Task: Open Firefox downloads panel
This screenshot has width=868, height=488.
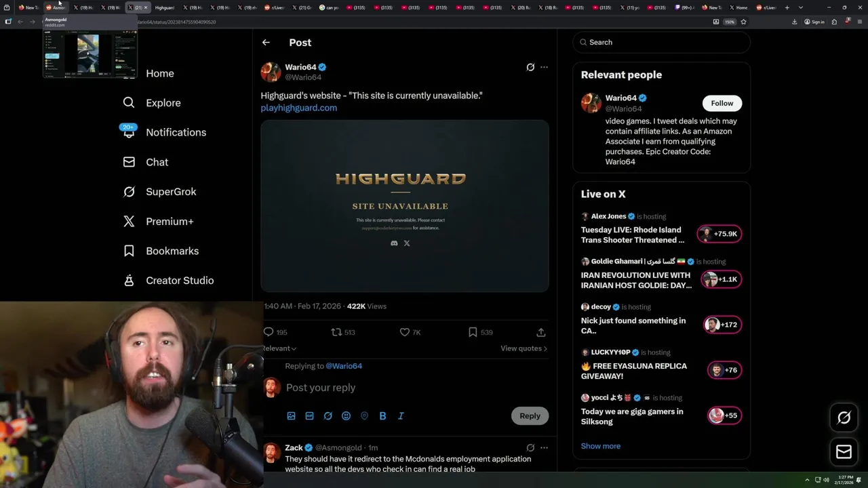Action: [x=794, y=22]
